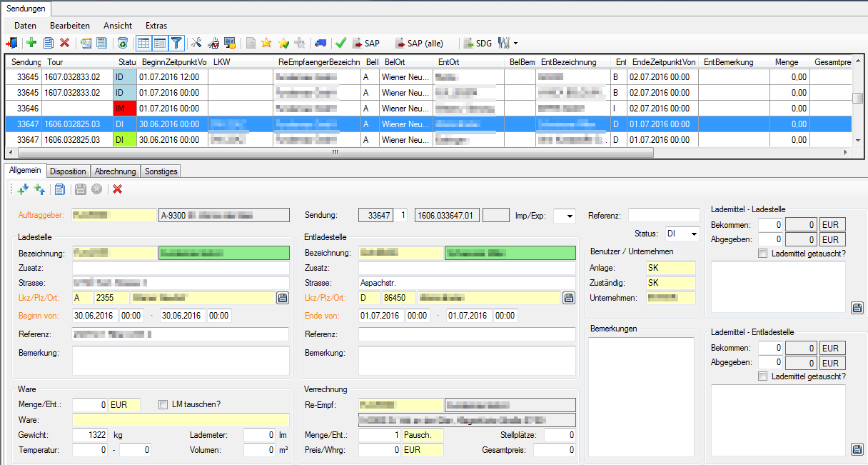Switch to the Disposition tab
The width and height of the screenshot is (868, 465).
coord(68,171)
